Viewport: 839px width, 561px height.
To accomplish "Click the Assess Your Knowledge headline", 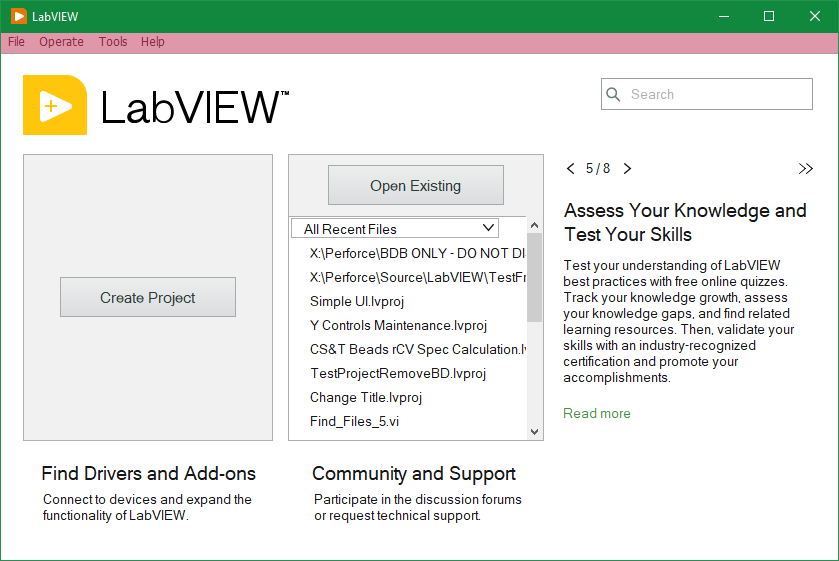I will tap(685, 222).
